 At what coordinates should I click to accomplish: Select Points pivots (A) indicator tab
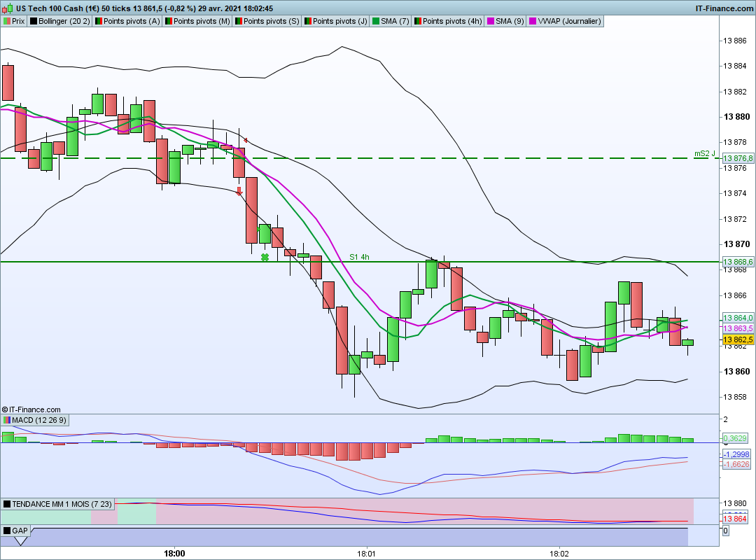pyautogui.click(x=127, y=21)
